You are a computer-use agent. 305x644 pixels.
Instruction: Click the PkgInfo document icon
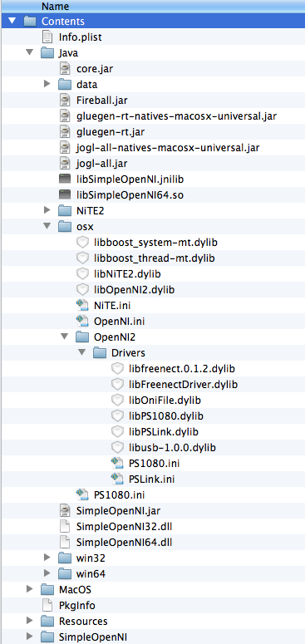pyautogui.click(x=47, y=605)
